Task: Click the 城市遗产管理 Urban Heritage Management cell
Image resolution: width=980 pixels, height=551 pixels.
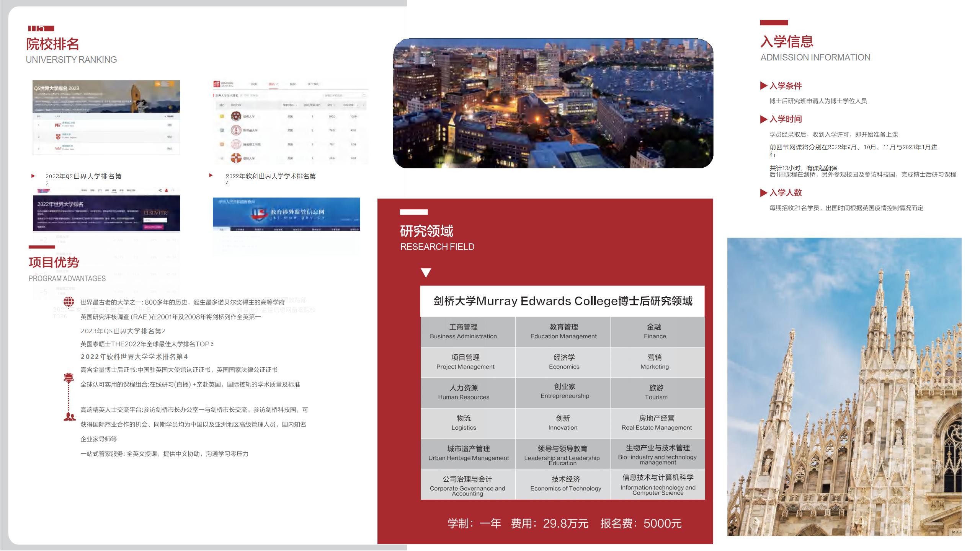Action: [x=468, y=454]
